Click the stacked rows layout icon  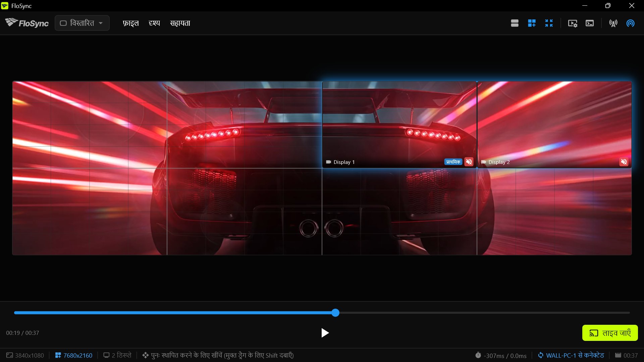[515, 23]
